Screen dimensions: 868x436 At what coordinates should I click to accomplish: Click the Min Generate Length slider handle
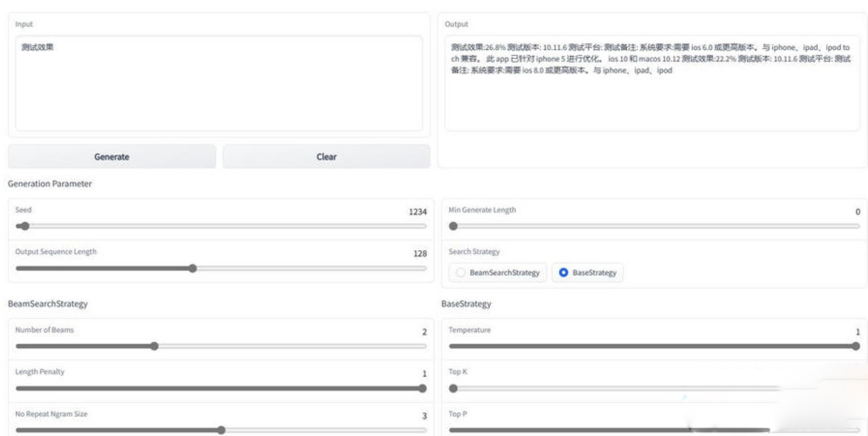click(x=454, y=226)
